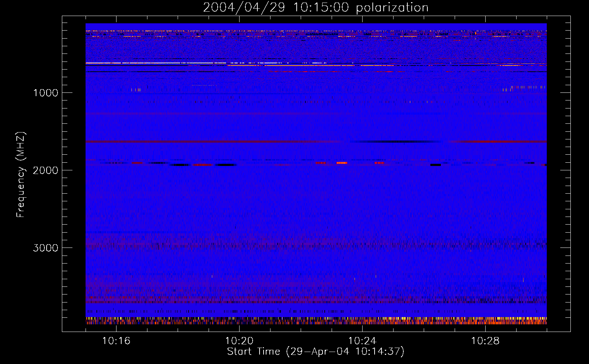
Task: Click the '10:16' time tick label
Action: 116,341
